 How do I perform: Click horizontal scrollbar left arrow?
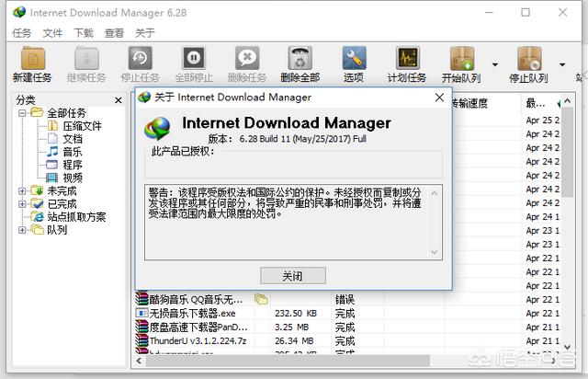click(x=139, y=361)
